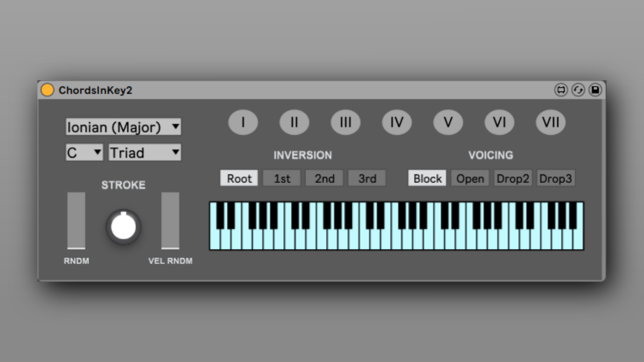Select the 1st inversion option
The height and width of the screenshot is (362, 644).
282,178
